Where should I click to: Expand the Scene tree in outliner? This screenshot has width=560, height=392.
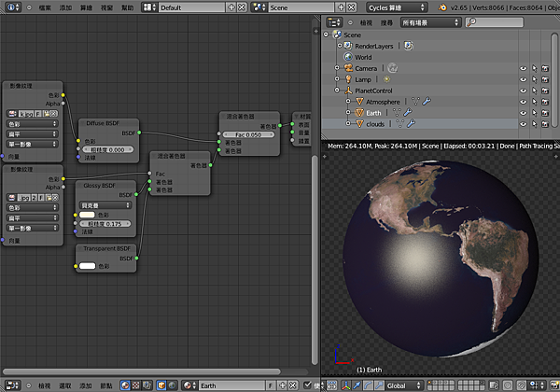[326, 35]
